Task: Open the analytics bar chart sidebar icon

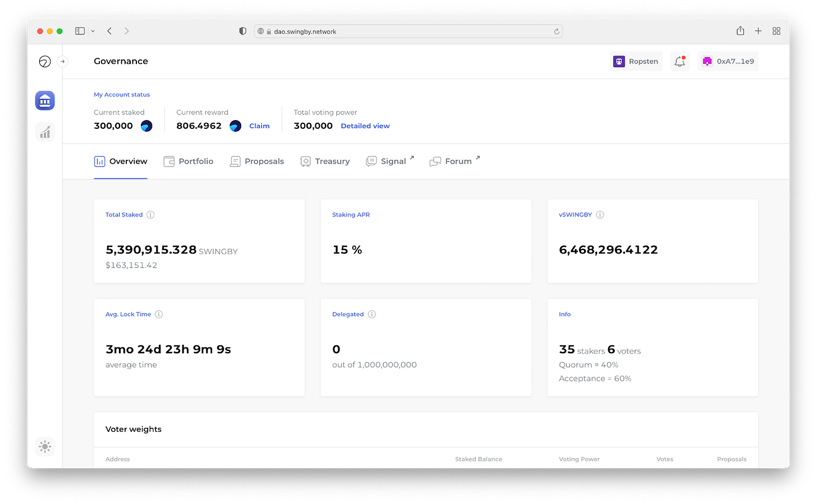Action: pos(45,132)
